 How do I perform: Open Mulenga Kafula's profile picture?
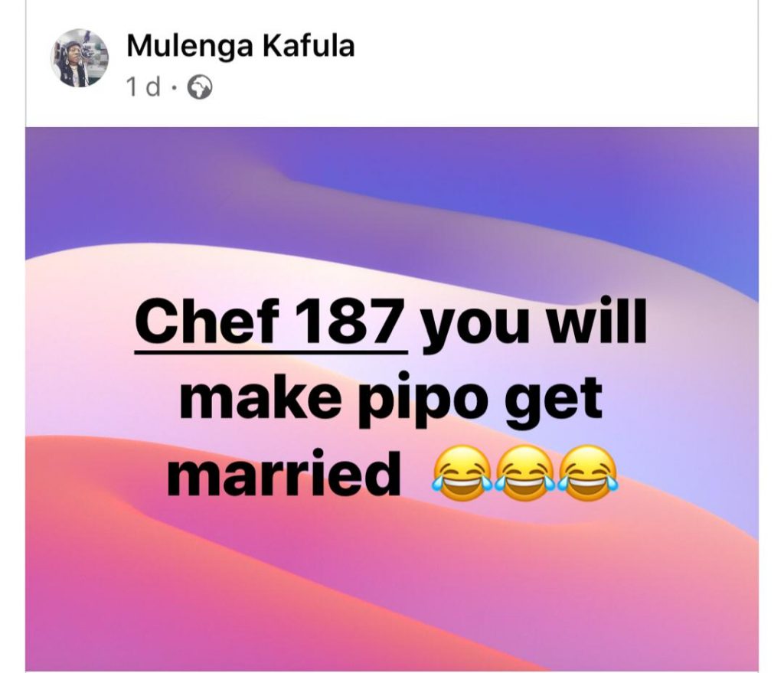[x=80, y=57]
